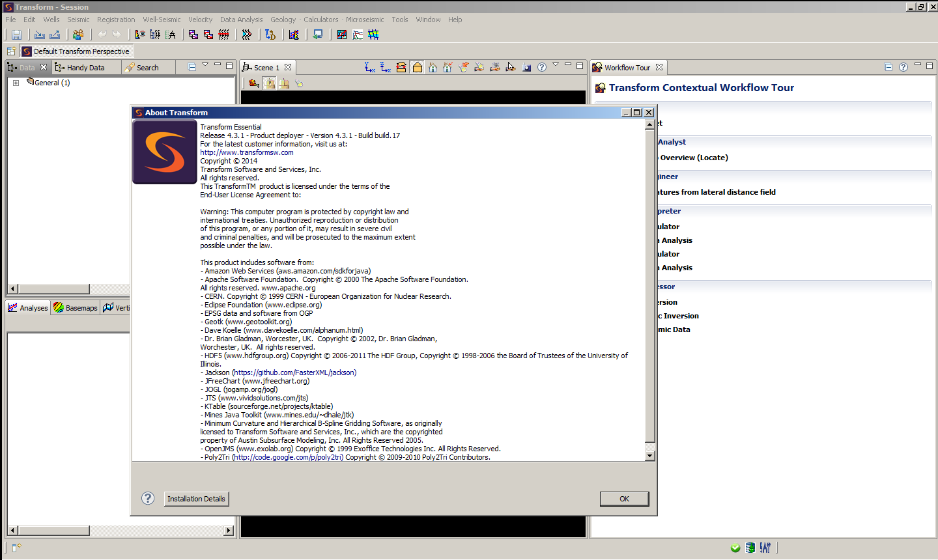Open the Seismic menu
Viewport: 938px width, 560px height.
coord(78,20)
